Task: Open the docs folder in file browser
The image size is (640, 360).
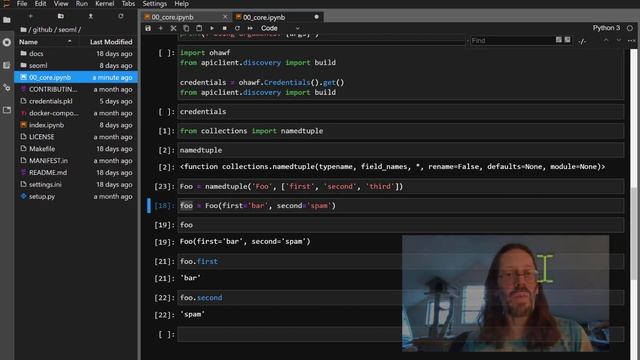Action: tap(76, 53)
